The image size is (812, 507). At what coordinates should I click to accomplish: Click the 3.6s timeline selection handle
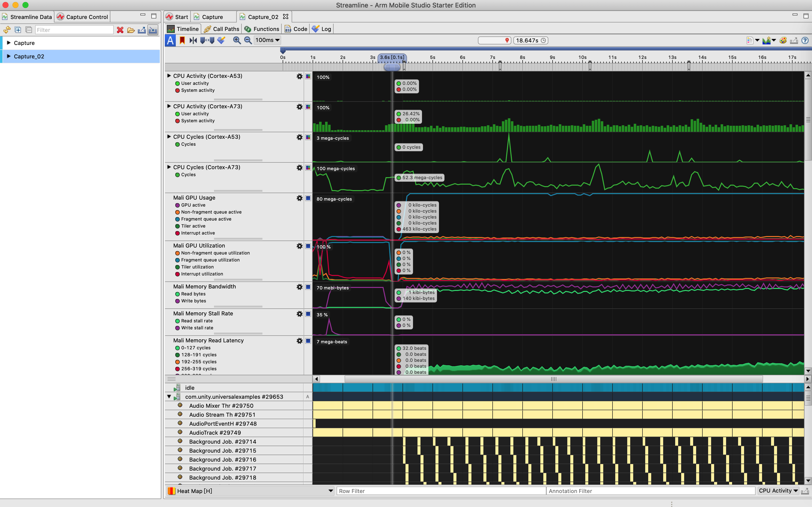pos(392,67)
